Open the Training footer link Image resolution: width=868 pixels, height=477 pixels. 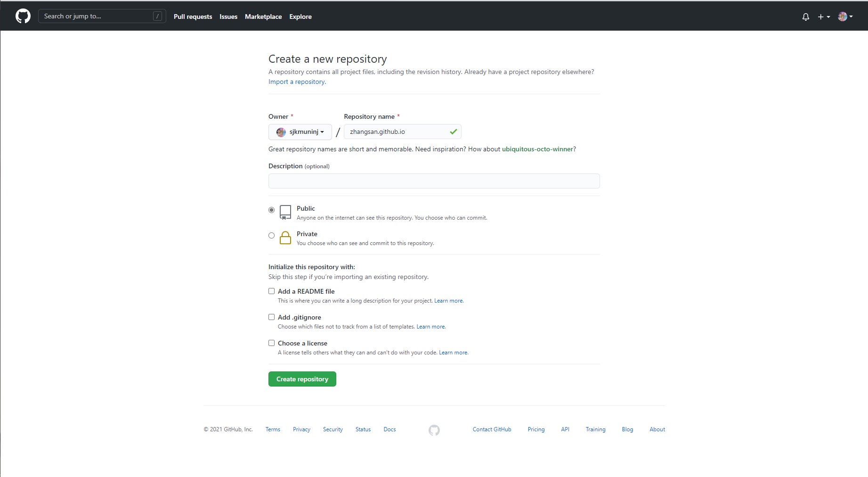pyautogui.click(x=595, y=429)
